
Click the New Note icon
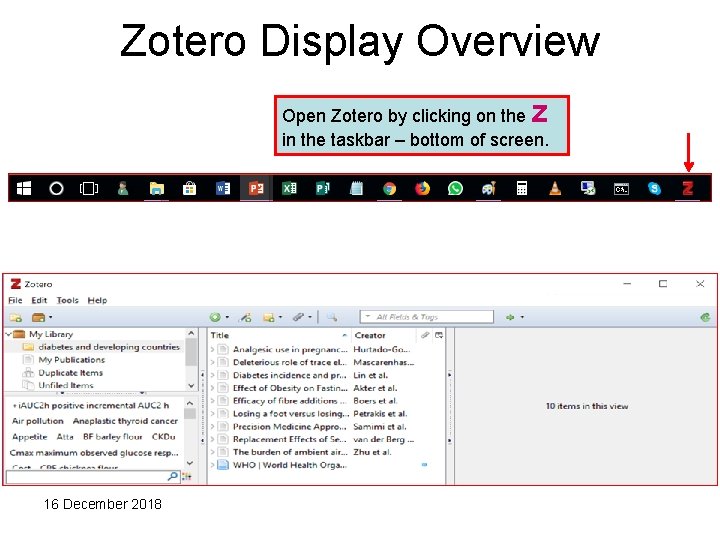point(269,317)
